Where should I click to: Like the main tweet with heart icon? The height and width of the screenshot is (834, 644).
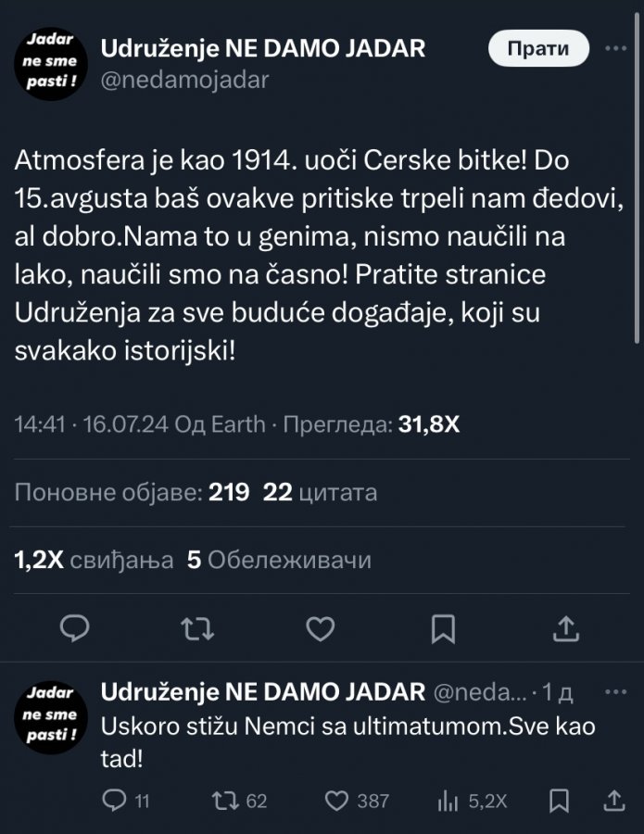coord(320,630)
